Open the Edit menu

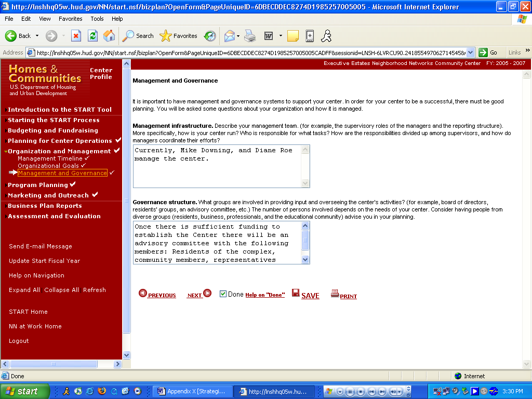click(x=26, y=19)
